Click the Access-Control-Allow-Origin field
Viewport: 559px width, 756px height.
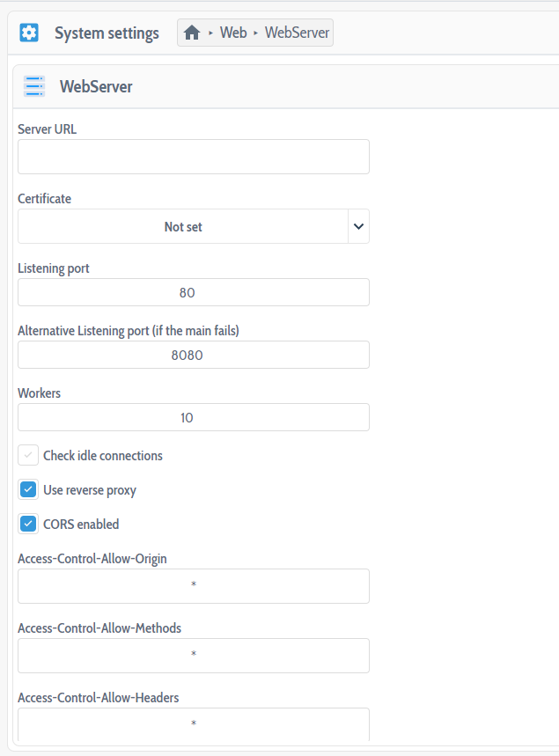[x=193, y=585]
